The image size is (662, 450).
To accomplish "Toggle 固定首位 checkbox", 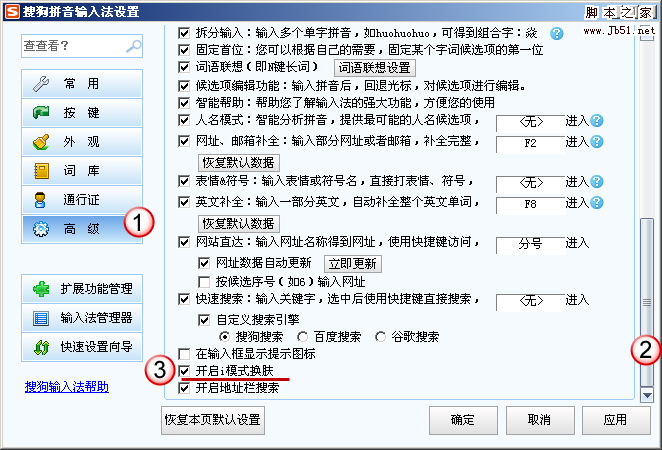I will pyautogui.click(x=184, y=50).
